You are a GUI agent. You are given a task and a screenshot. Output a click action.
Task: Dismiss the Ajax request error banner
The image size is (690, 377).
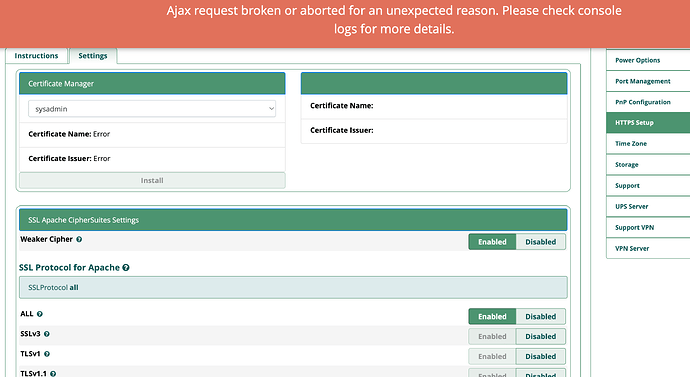(x=345, y=24)
